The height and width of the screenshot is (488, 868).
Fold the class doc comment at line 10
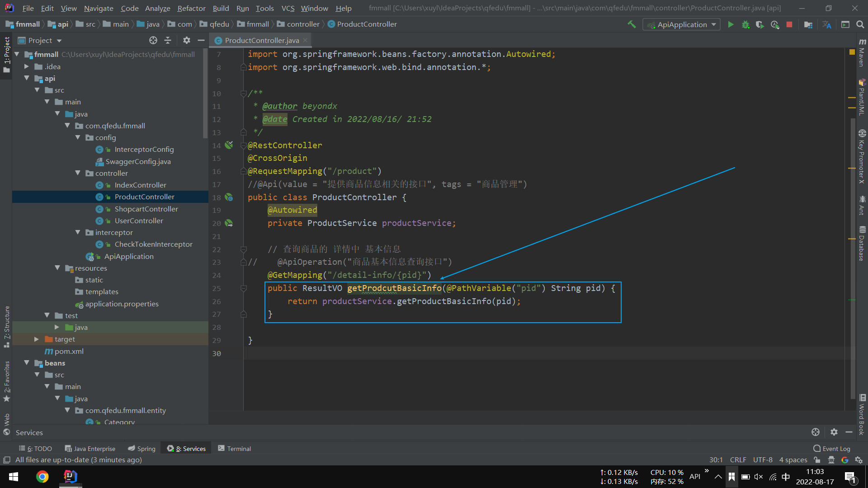coord(244,93)
